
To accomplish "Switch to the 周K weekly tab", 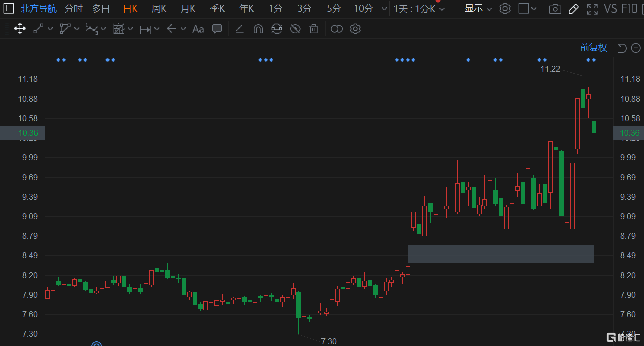I will 159,8.
